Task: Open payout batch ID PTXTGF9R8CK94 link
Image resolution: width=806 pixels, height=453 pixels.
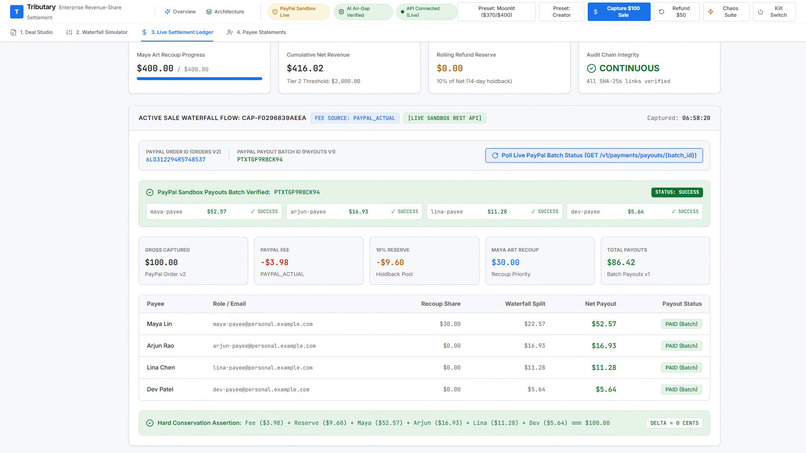Action: (260, 160)
